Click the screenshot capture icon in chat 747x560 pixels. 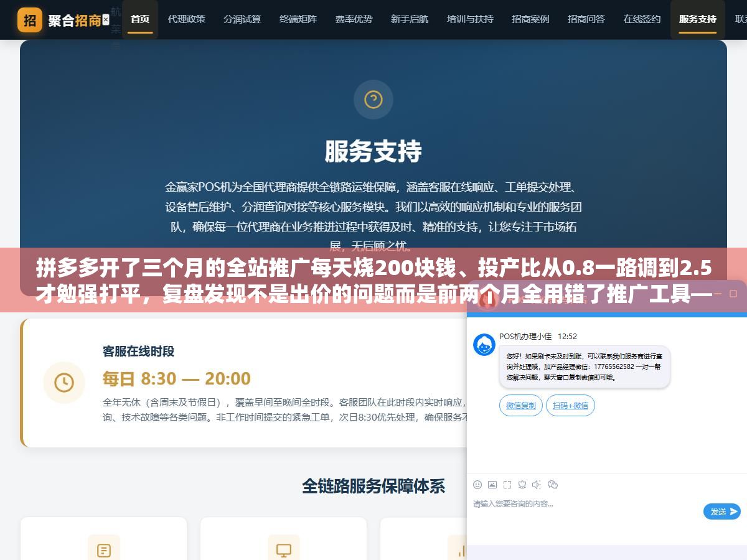507,485
